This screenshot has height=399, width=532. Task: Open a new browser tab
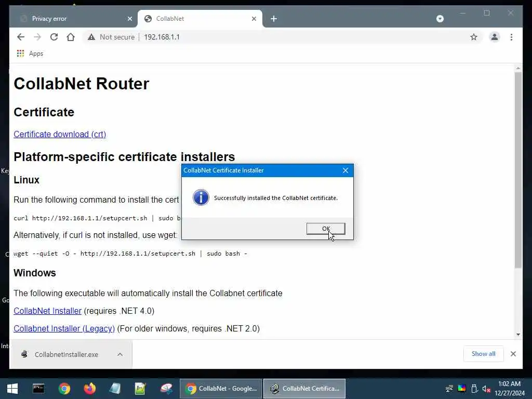point(274,19)
